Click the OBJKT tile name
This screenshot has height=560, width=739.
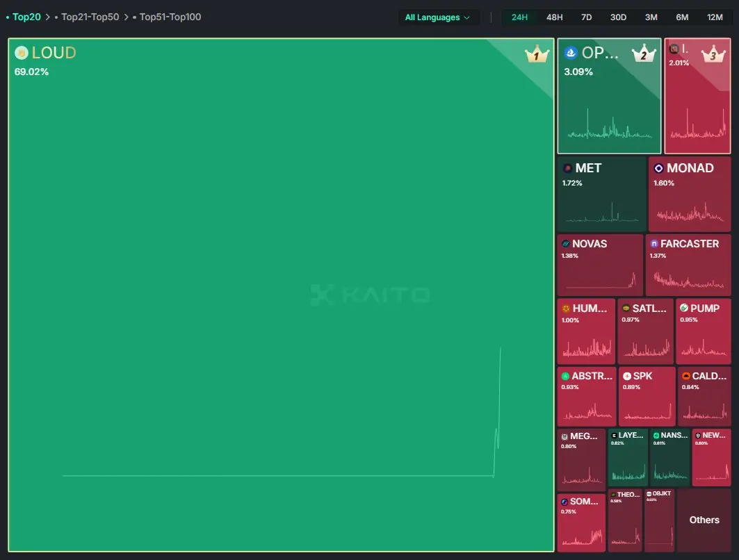tap(661, 493)
